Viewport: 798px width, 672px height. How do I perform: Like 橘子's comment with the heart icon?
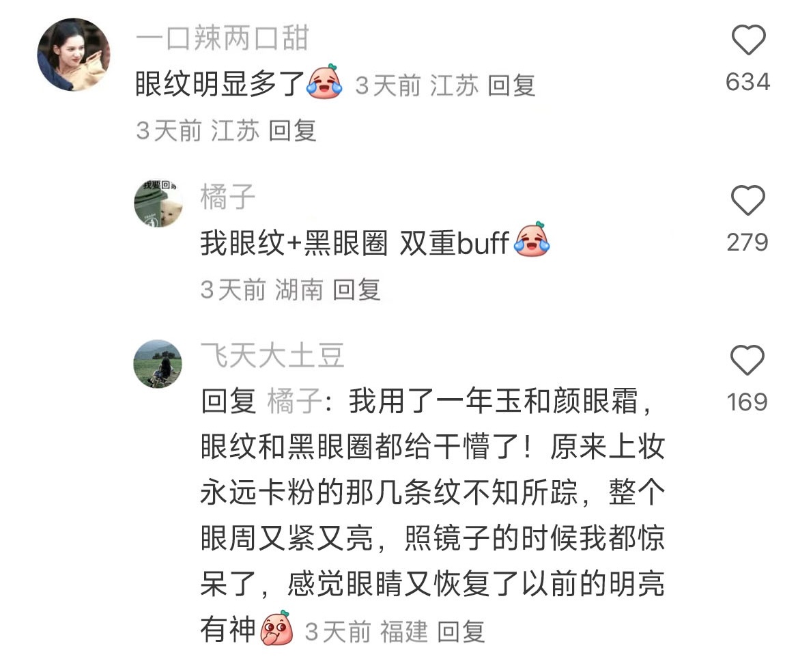point(747,200)
